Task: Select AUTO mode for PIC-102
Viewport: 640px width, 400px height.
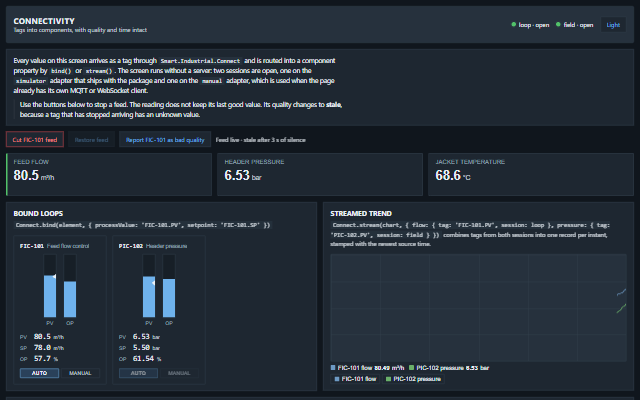Action: tap(138, 373)
